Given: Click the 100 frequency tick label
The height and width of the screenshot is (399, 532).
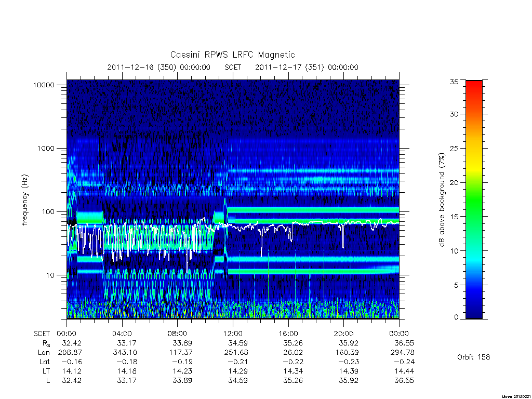Looking at the screenshot, I should (x=48, y=212).
